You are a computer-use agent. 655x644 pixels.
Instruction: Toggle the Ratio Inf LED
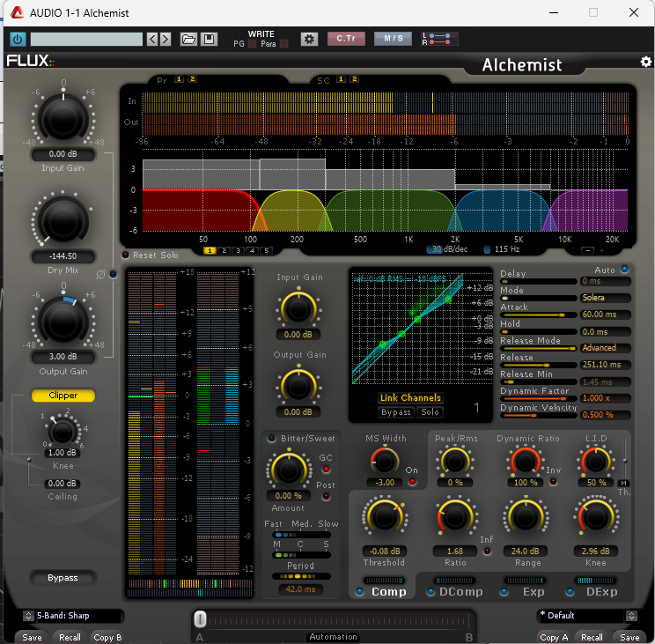(x=487, y=551)
